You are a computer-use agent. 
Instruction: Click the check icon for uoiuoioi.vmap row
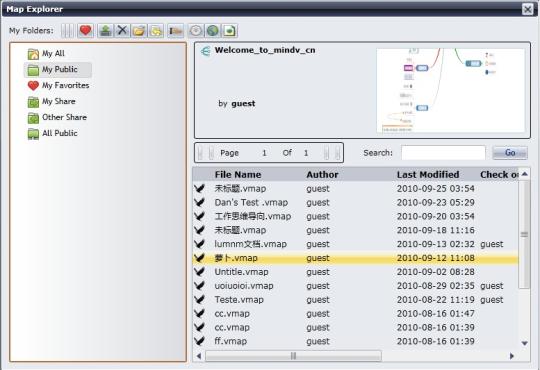point(199,286)
